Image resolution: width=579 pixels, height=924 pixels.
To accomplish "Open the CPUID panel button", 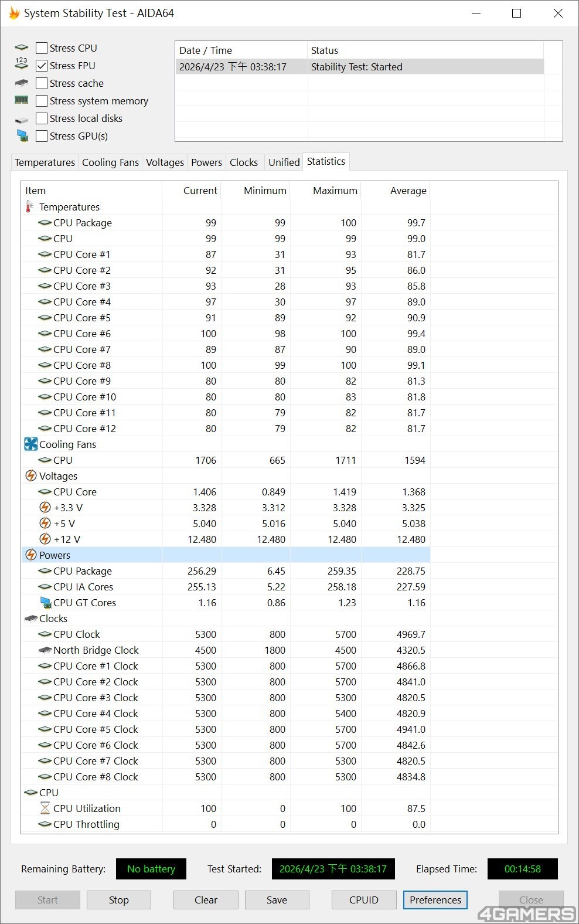I will tap(364, 900).
